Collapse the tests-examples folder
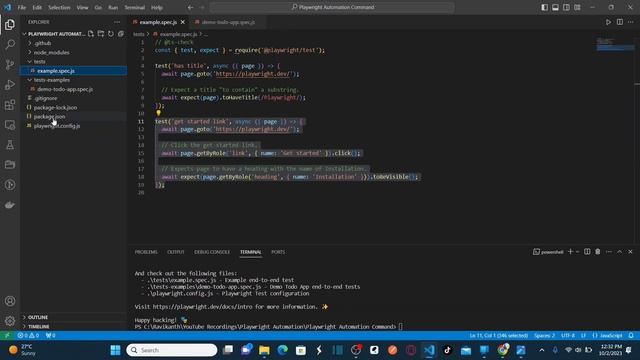The height and width of the screenshot is (360, 640). (51, 80)
